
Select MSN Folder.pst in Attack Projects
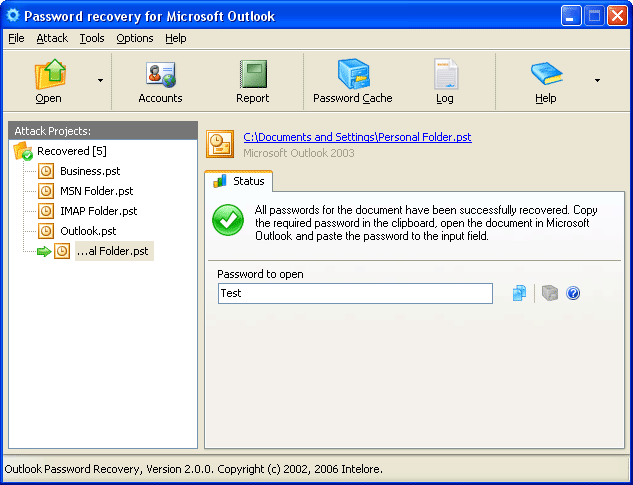click(96, 191)
